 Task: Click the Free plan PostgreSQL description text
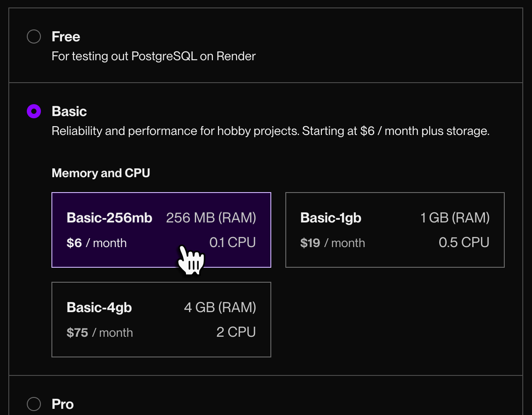click(x=153, y=56)
